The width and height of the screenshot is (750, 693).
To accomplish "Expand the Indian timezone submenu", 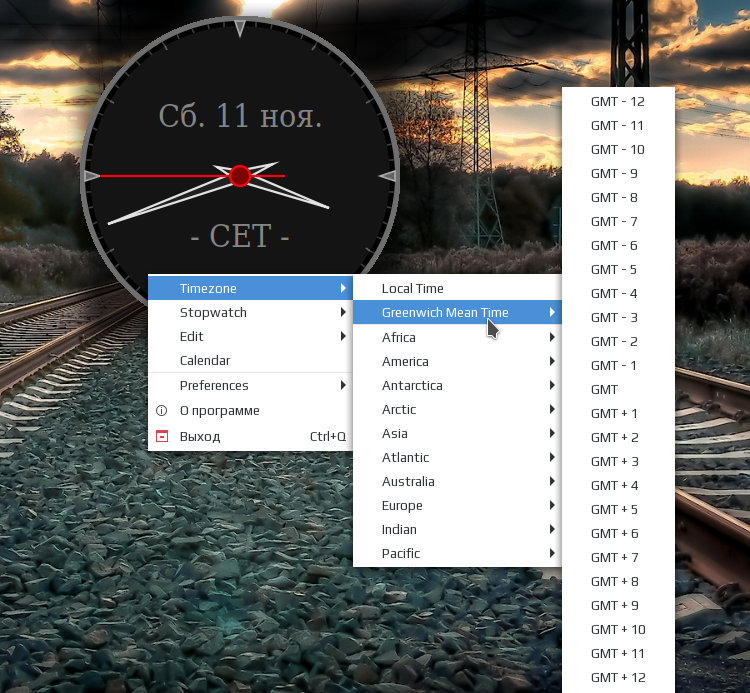I will coord(457,529).
